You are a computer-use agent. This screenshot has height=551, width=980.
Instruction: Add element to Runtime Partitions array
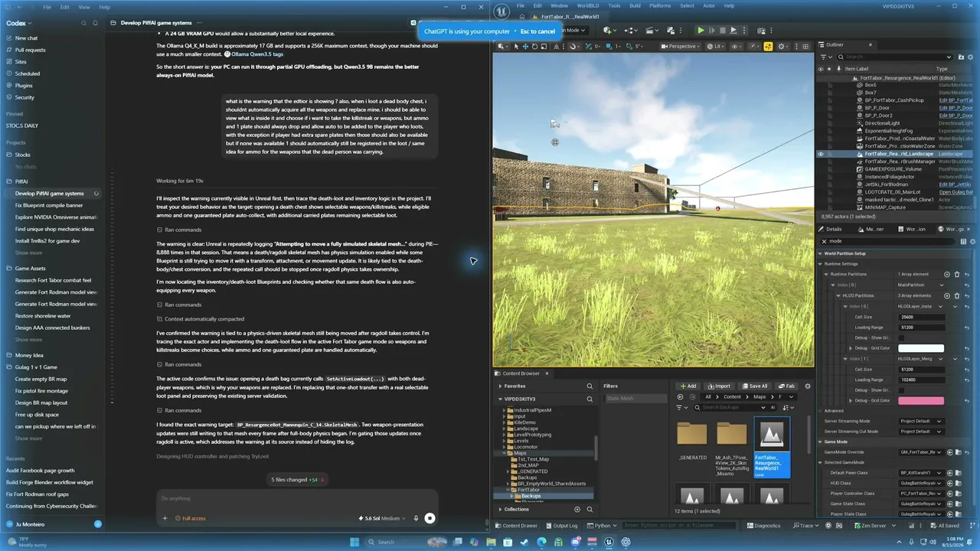[947, 274]
